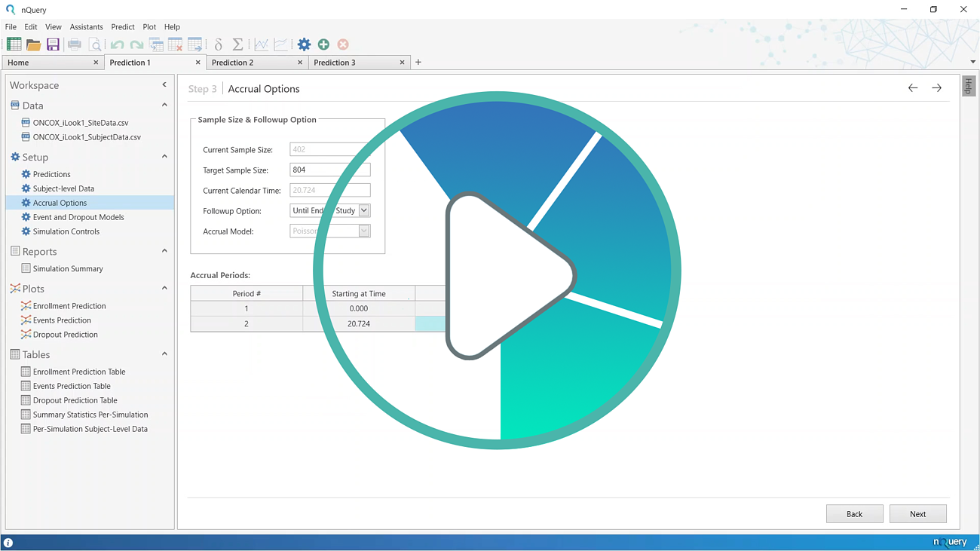This screenshot has width=980, height=551.
Task: Go to previous step with left arrow
Action: coord(912,88)
